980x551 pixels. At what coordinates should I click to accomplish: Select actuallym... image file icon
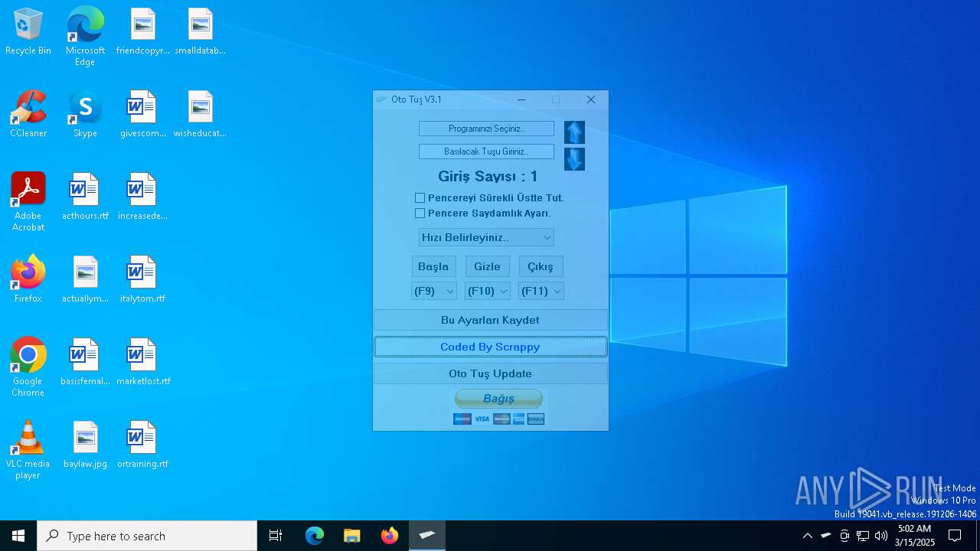point(85,280)
